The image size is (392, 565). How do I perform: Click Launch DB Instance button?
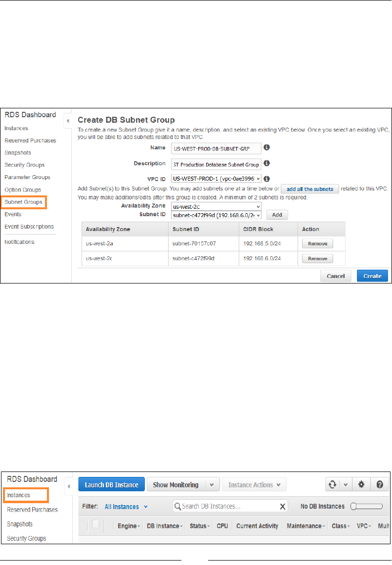pos(112,485)
